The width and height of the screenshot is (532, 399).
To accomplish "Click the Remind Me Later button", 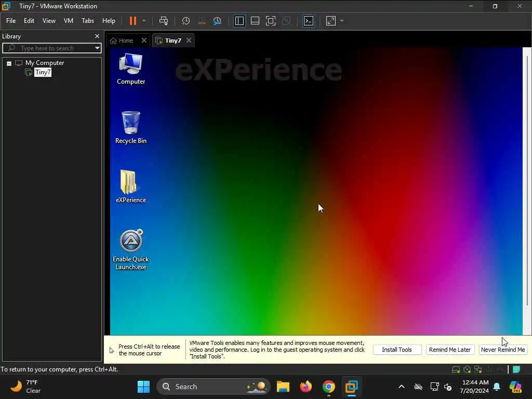I will 450,350.
